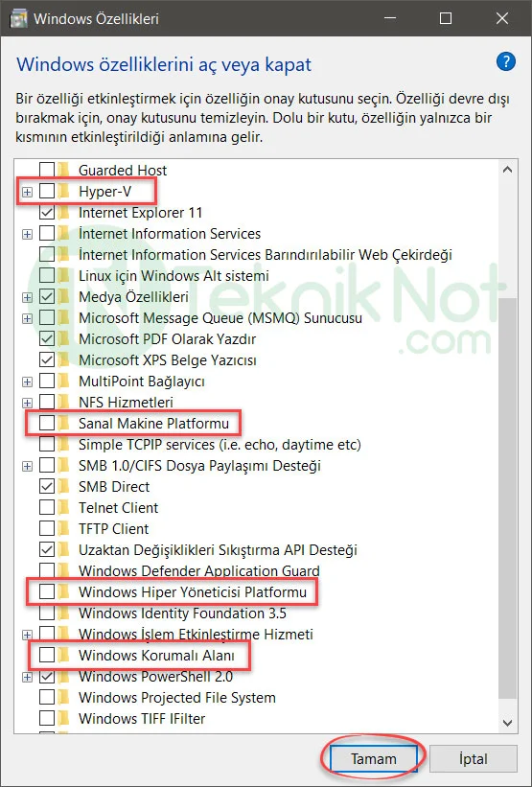Open the blue help question mark icon
This screenshot has height=787, width=532.
506,61
